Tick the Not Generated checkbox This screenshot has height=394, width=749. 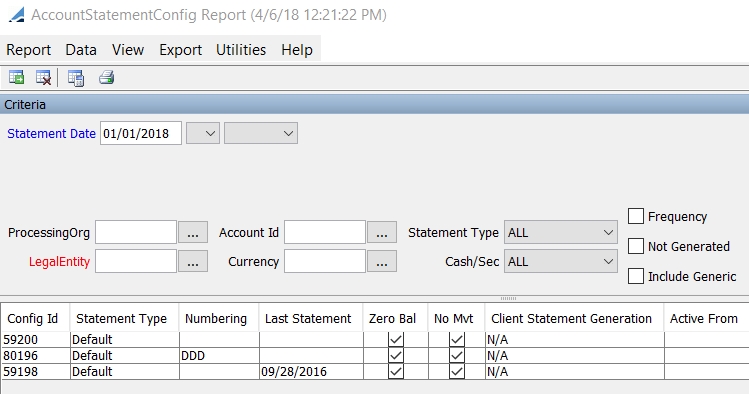[636, 246]
